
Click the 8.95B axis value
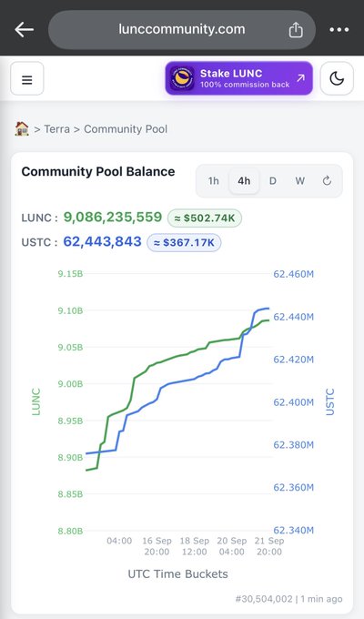coord(70,421)
